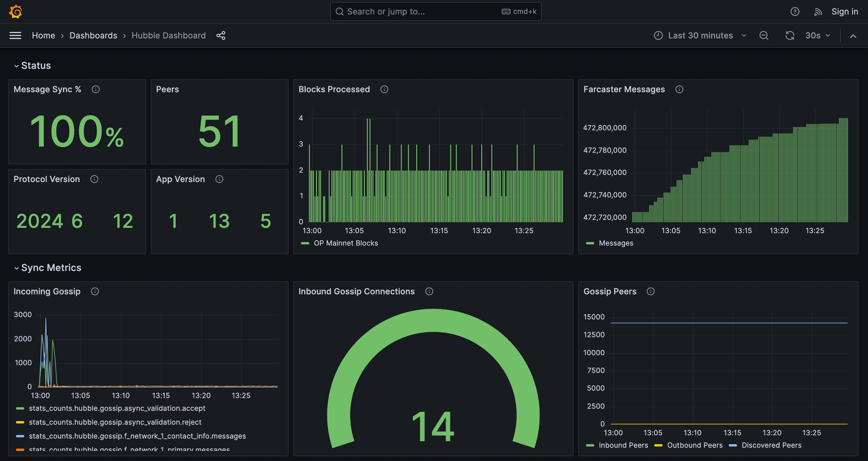Show info for Farcaster Messages panel
The image size is (868, 461).
pos(679,89)
